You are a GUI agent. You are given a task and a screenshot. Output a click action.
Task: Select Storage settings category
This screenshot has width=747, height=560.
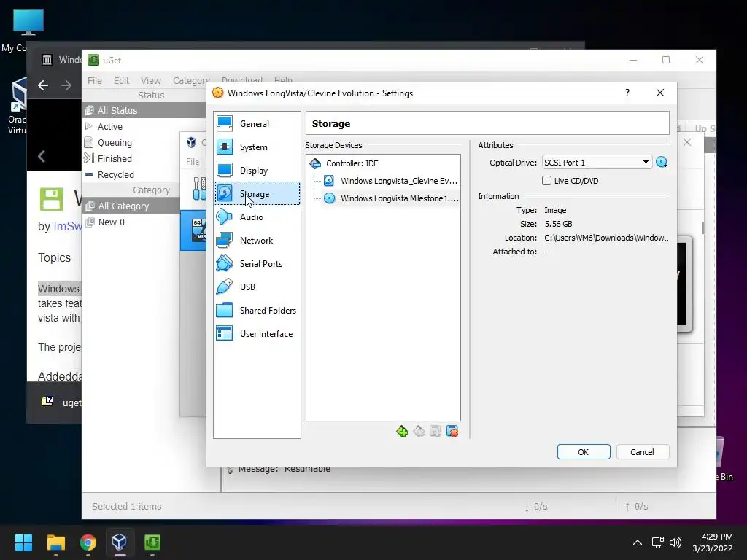(x=257, y=194)
